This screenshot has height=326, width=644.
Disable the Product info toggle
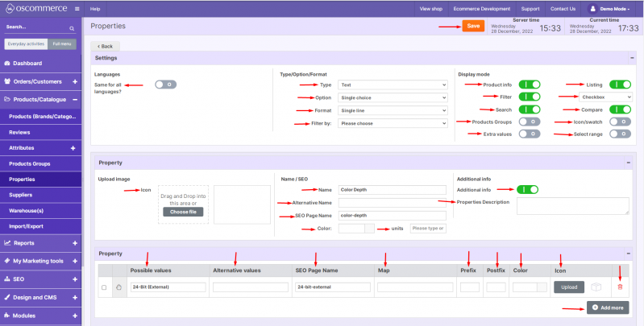point(529,84)
